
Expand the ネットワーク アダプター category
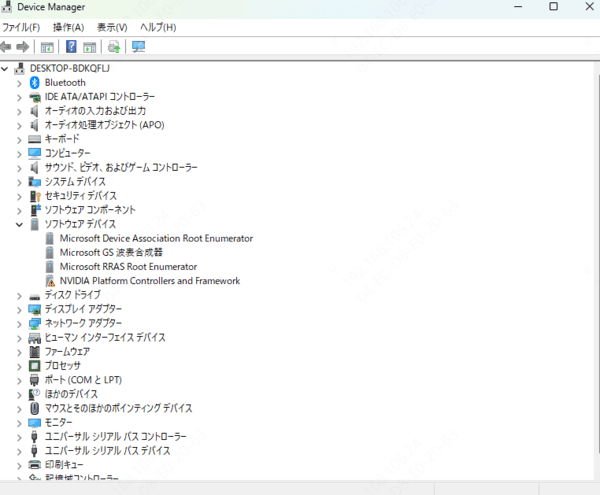coord(19,323)
